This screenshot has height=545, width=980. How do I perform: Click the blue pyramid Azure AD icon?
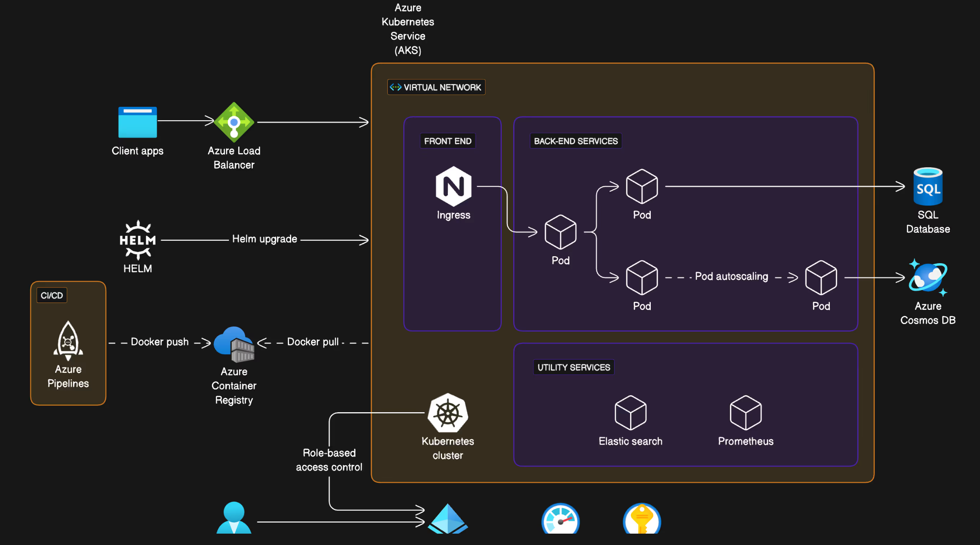[x=448, y=519]
